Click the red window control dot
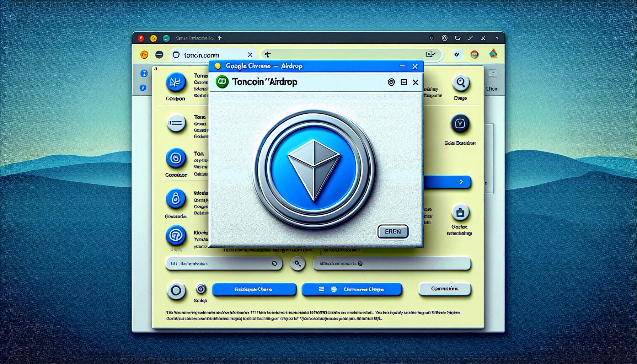 [x=141, y=38]
